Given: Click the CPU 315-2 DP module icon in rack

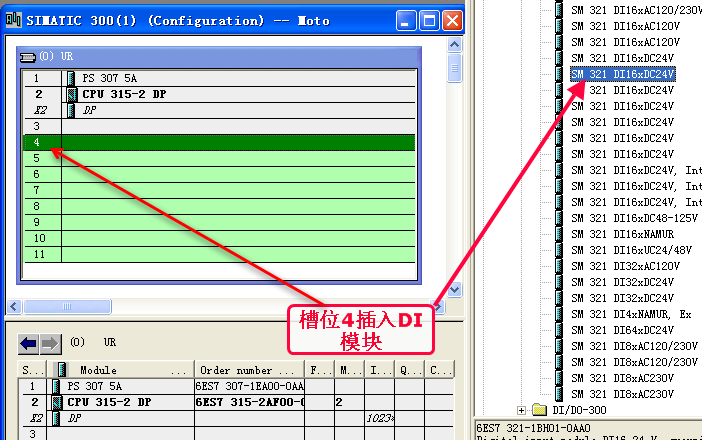Looking at the screenshot, I should [71, 94].
